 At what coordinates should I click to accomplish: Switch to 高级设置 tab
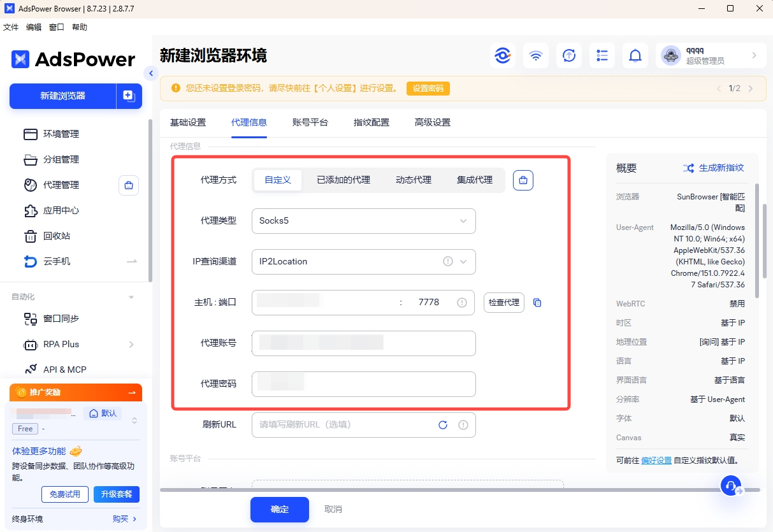[433, 122]
